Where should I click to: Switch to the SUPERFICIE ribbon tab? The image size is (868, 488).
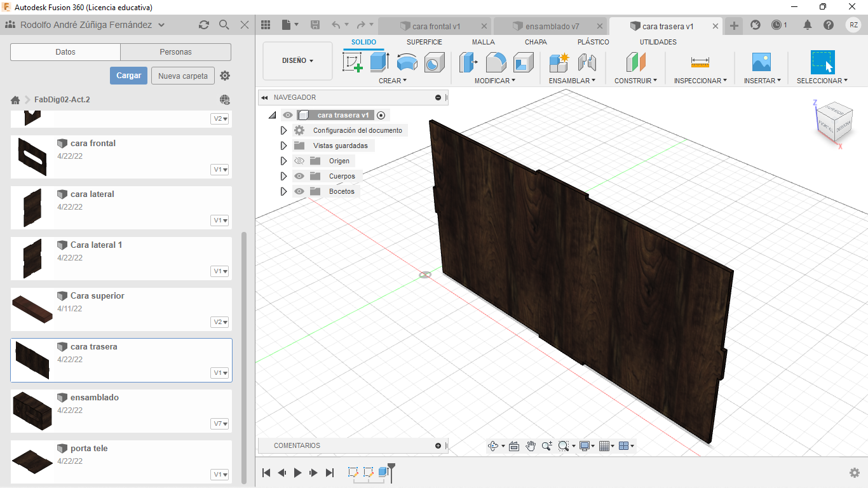coord(424,42)
